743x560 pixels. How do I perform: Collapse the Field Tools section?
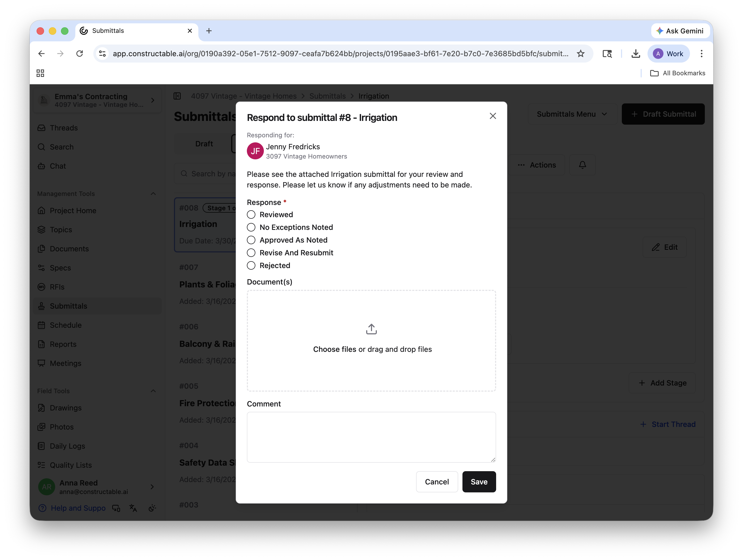click(x=153, y=391)
